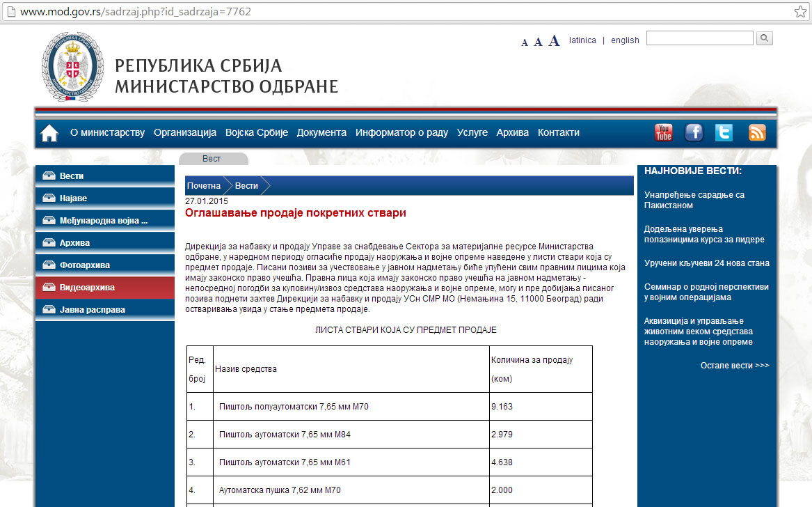The height and width of the screenshot is (507, 812).
Task: Open Војска Србије menu
Action: [256, 133]
